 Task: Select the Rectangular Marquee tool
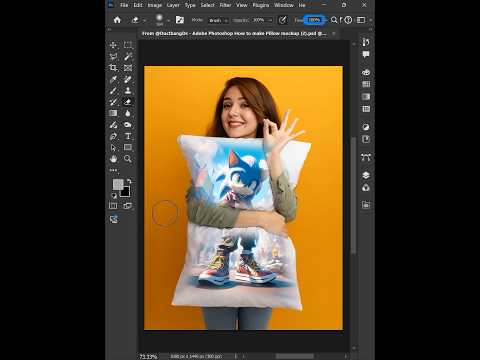128,45
